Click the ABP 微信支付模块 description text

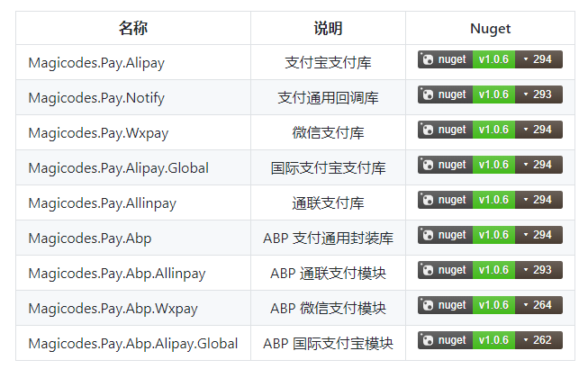pyautogui.click(x=328, y=309)
